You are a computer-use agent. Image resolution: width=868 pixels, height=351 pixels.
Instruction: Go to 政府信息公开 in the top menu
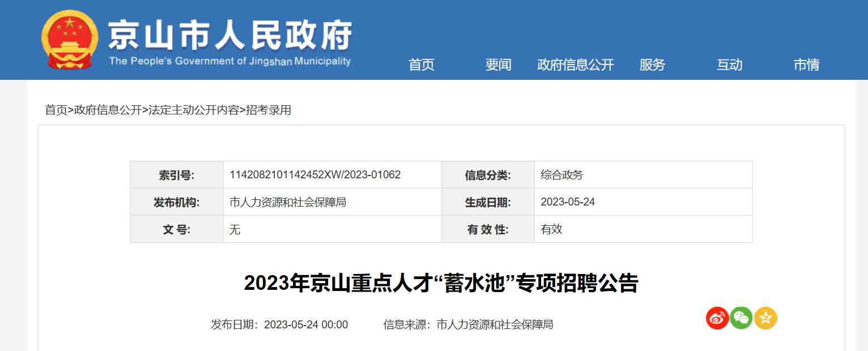[x=576, y=65]
